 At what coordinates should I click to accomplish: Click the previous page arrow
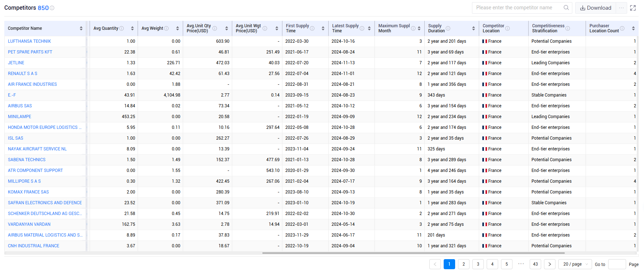point(435,264)
